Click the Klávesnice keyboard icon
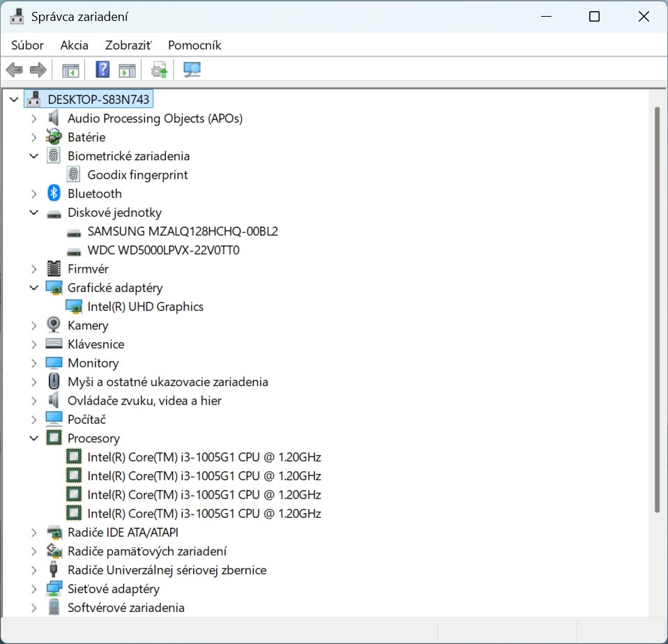The width and height of the screenshot is (668, 644). point(54,344)
